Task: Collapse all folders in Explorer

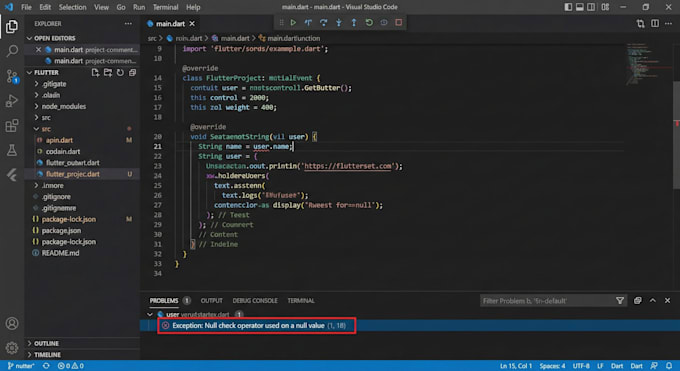Action: [x=132, y=72]
